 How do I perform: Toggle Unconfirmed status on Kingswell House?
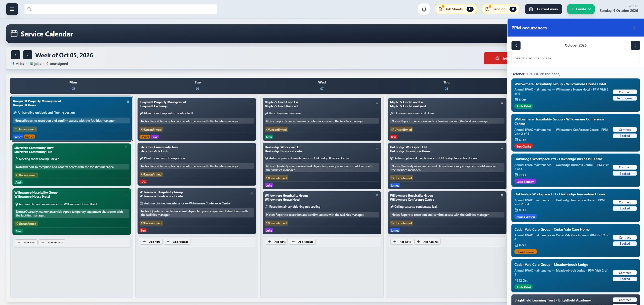pos(25,129)
